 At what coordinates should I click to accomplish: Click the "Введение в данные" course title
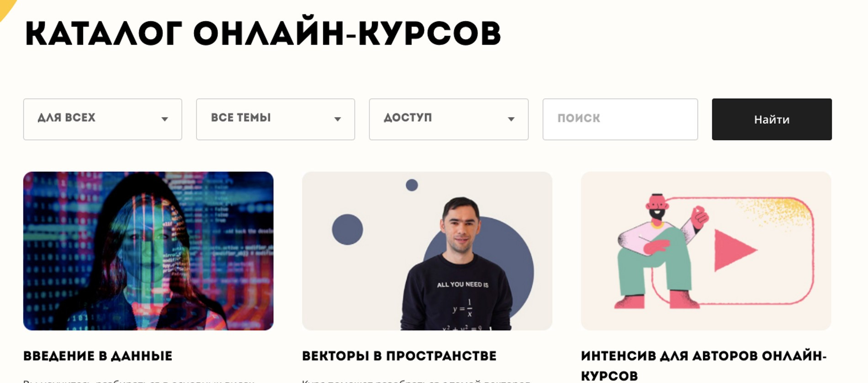pos(98,356)
